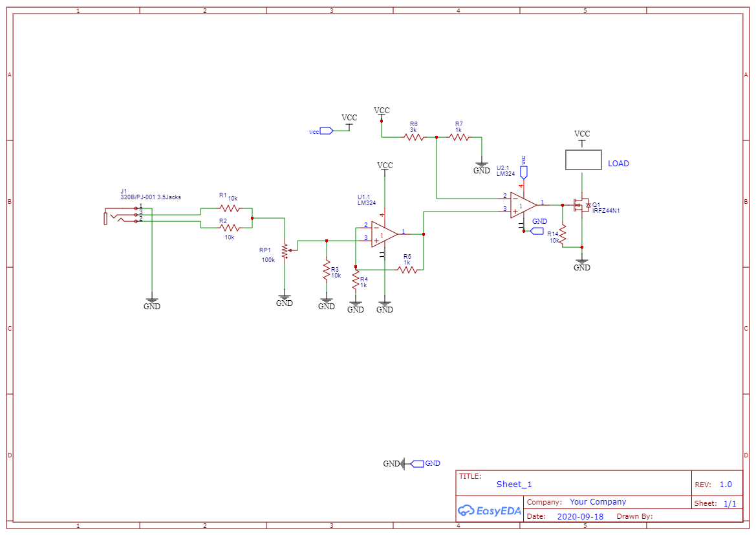The image size is (756, 535).
Task: Click the IRFZ44N1 part label
Action: click(606, 211)
